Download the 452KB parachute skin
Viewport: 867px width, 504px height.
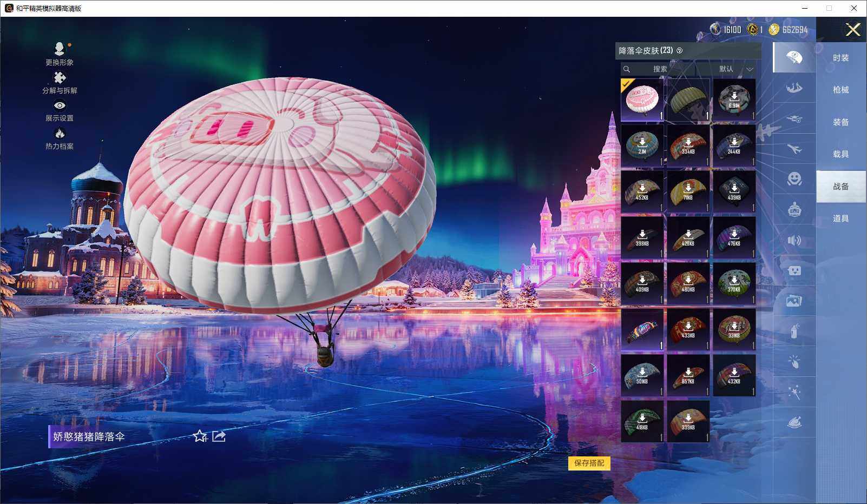(x=642, y=192)
